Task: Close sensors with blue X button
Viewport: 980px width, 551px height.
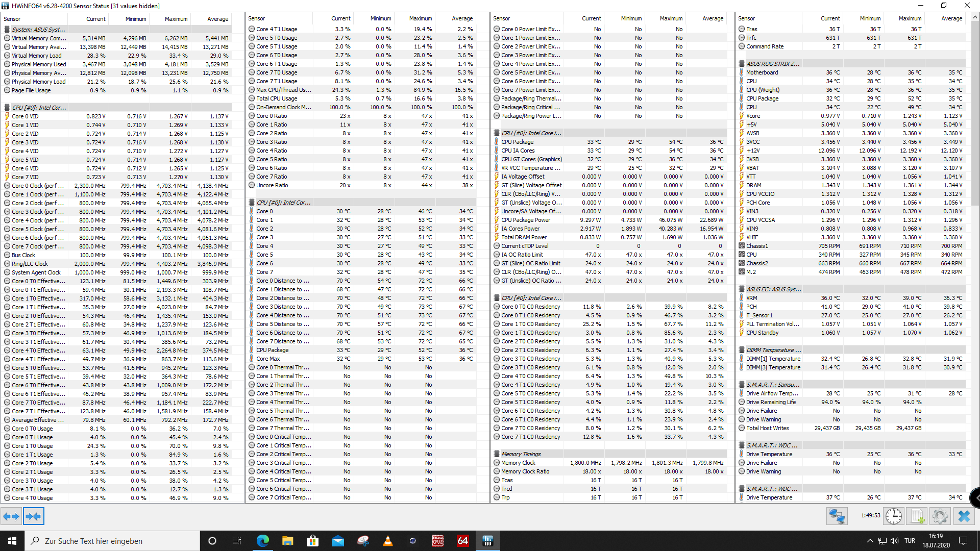Action: point(964,516)
